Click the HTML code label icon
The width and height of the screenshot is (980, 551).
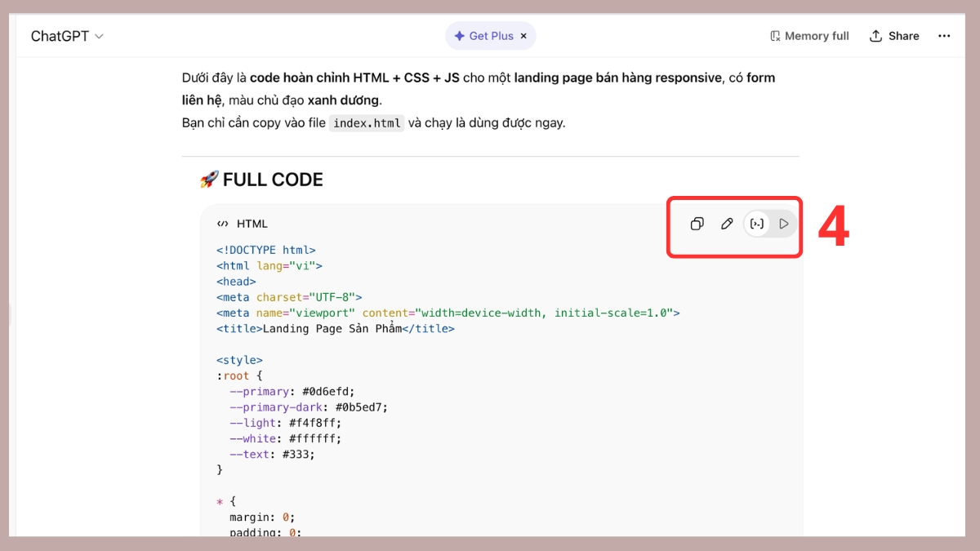(222, 224)
